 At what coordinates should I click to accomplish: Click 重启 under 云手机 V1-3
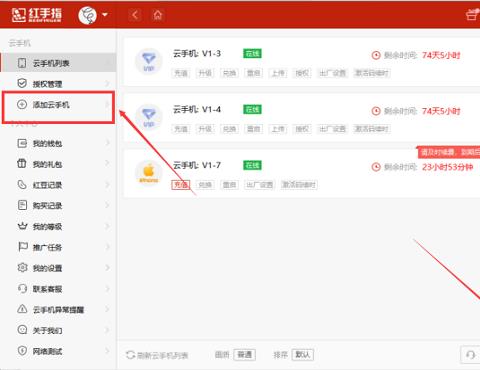[x=254, y=73]
